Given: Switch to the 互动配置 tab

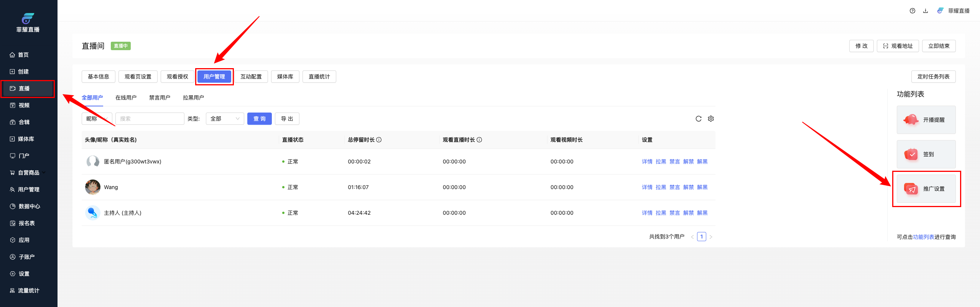Looking at the screenshot, I should click(x=251, y=77).
